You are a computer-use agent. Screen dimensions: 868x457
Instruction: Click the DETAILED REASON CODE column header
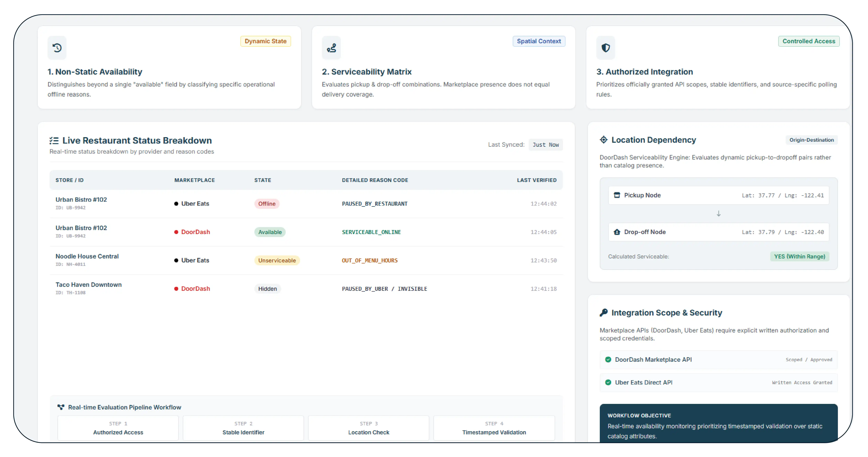[375, 180]
